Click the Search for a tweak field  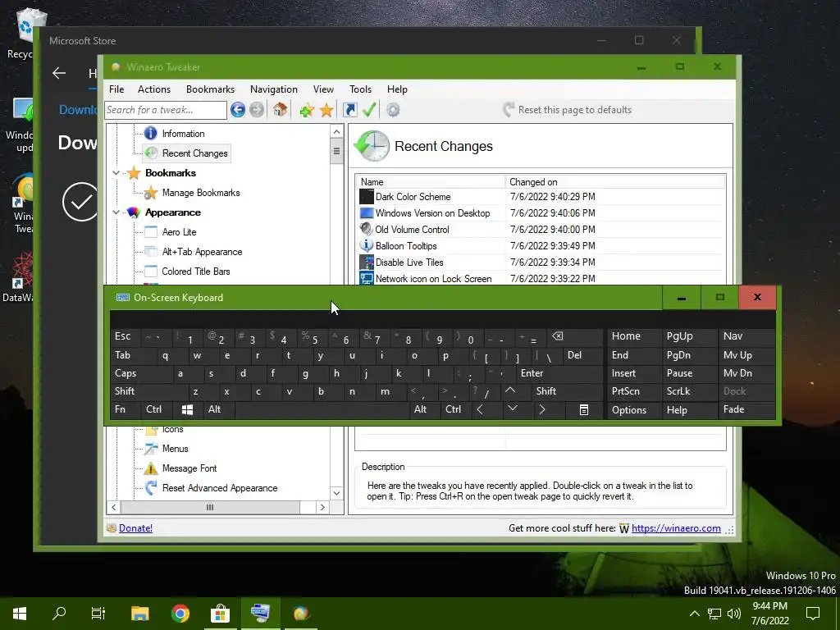[166, 110]
